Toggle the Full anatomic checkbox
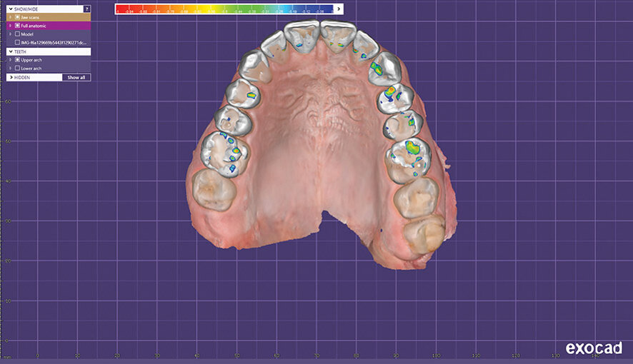This screenshot has height=364, width=633. click(x=17, y=25)
